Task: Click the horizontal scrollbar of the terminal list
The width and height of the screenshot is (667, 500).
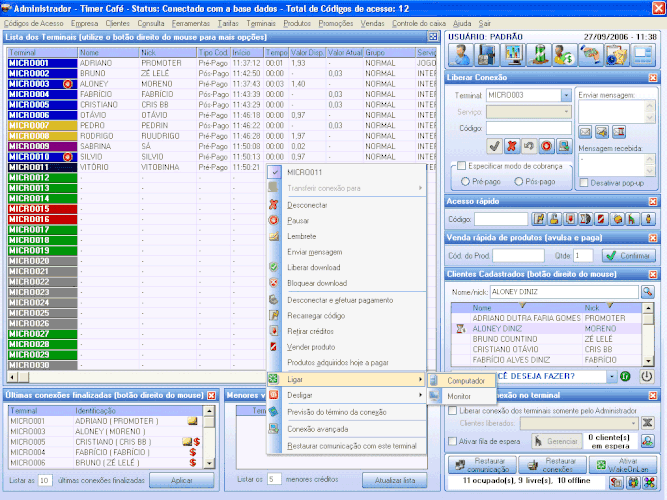Action: pyautogui.click(x=136, y=377)
